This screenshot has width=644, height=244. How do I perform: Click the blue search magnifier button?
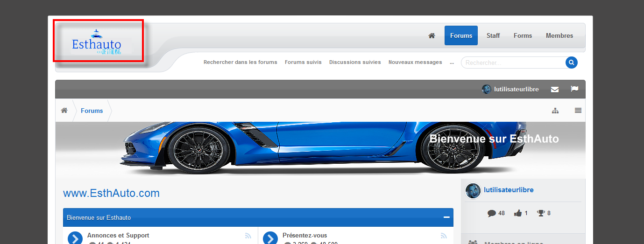[572, 63]
